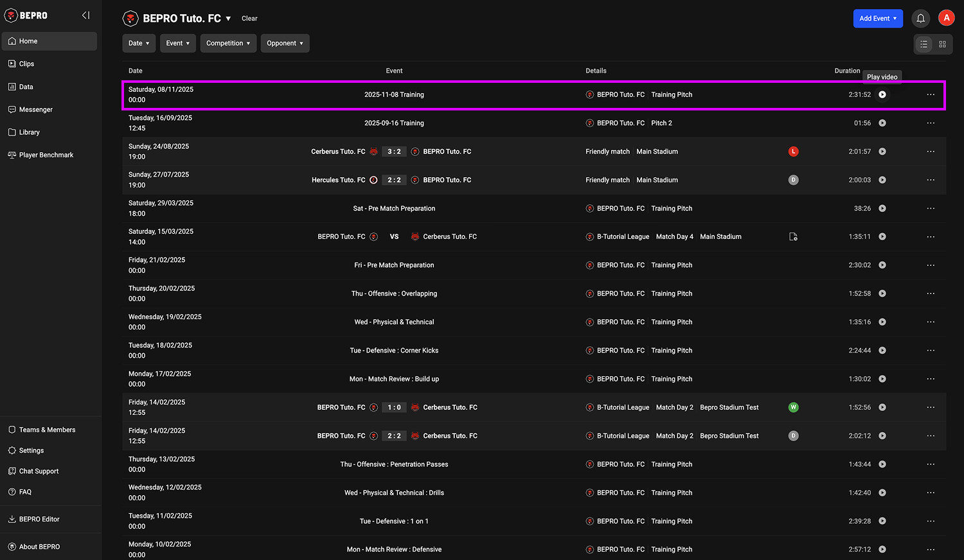The image size is (964, 560).
Task: Open Mon - Match Review : Defensive event
Action: 394,550
